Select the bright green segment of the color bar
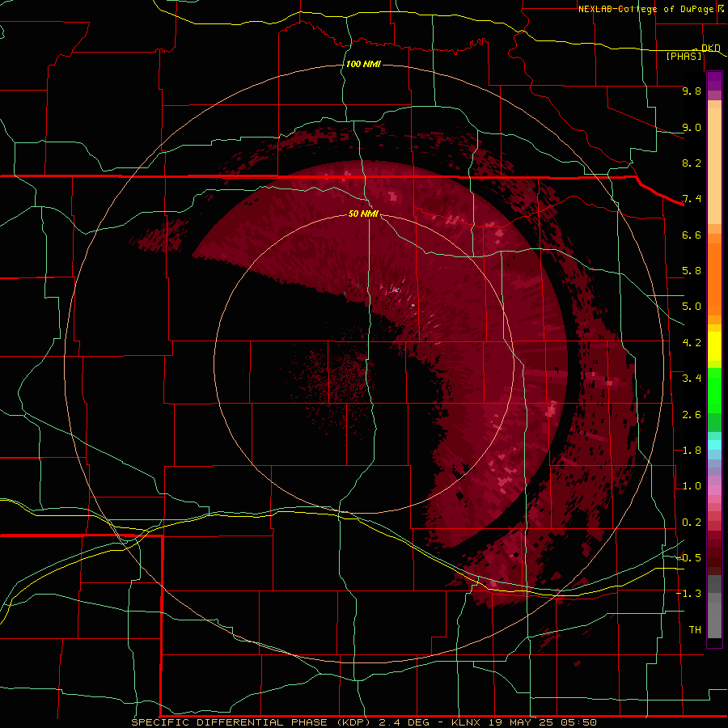Image resolution: width=728 pixels, height=728 pixels. (714, 390)
